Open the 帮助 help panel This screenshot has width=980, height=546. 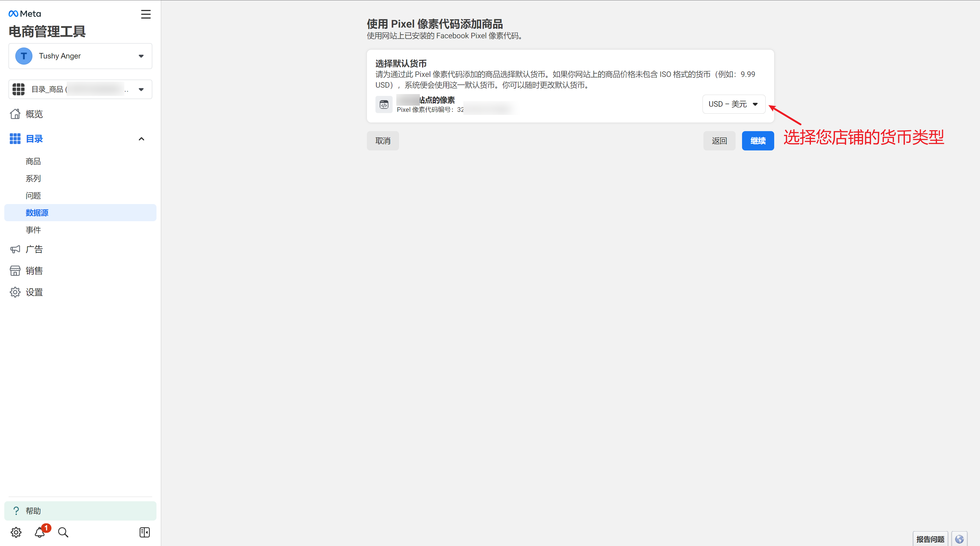tap(80, 511)
